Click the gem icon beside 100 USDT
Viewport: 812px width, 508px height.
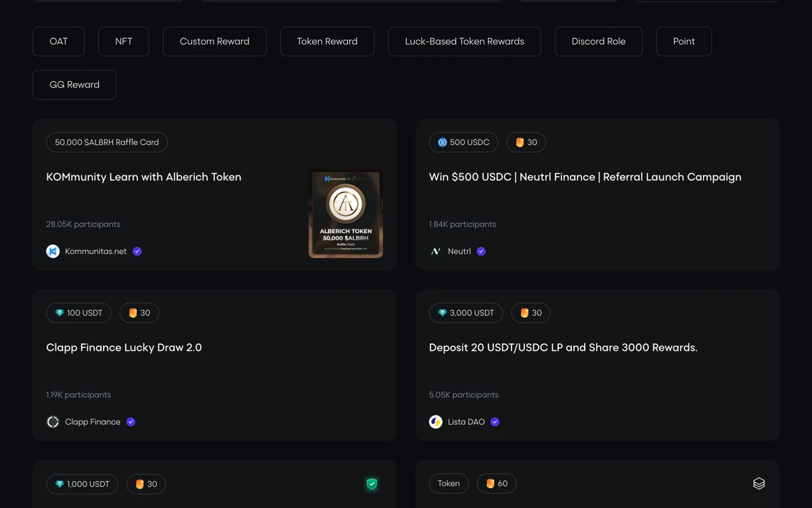pos(60,313)
